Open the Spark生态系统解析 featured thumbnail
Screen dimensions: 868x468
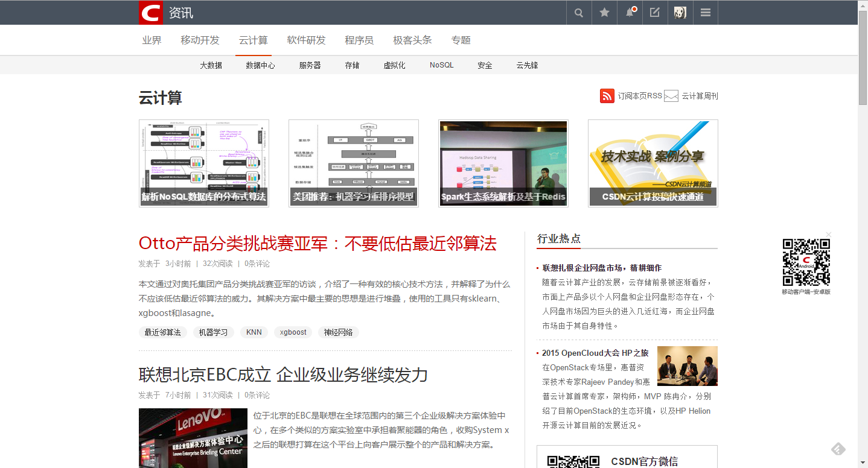tap(503, 163)
